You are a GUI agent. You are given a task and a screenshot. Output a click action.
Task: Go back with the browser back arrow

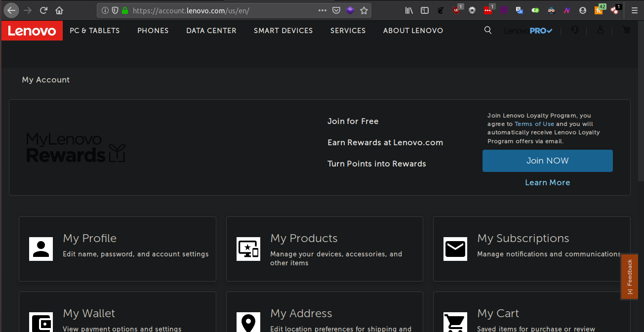[11, 10]
